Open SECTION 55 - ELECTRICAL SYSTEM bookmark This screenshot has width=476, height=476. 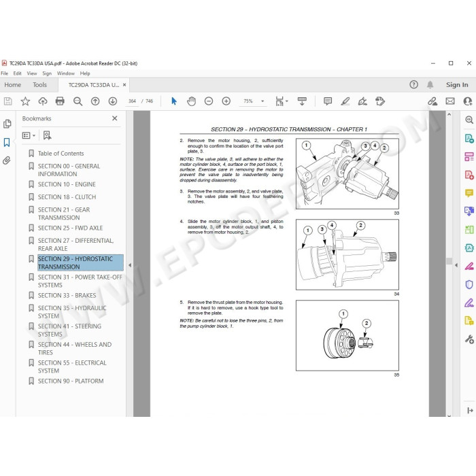72,367
